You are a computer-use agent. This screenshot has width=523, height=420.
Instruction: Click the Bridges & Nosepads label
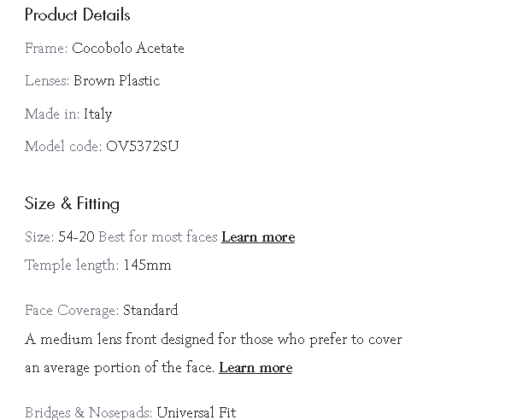88,413
